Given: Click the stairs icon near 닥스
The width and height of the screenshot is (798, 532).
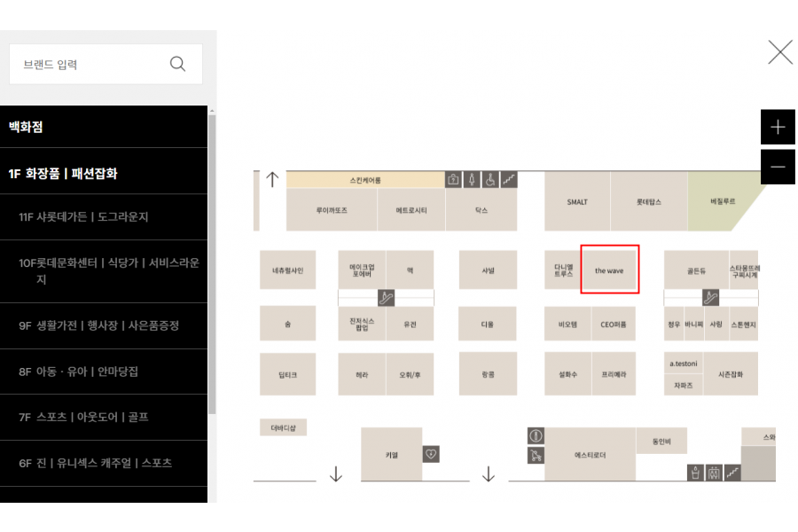Looking at the screenshot, I should coord(509,180).
